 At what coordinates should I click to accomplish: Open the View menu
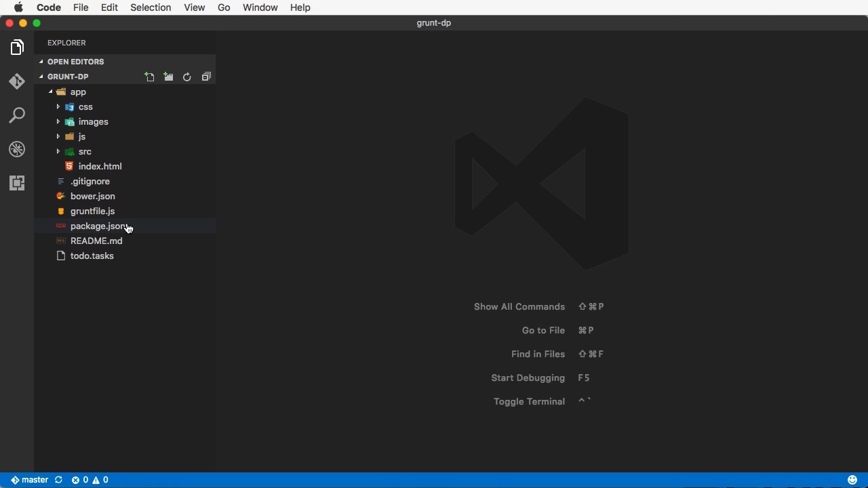point(195,7)
